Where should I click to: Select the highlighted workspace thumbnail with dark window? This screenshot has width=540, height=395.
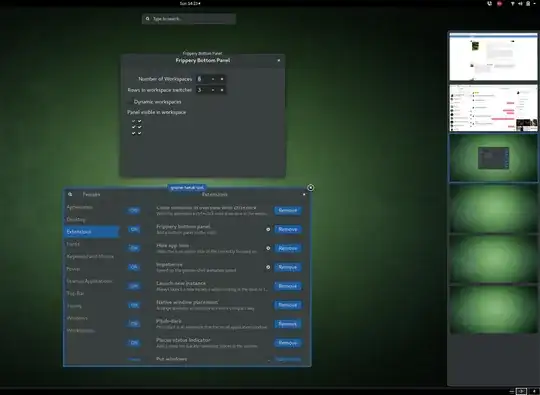tap(493, 158)
